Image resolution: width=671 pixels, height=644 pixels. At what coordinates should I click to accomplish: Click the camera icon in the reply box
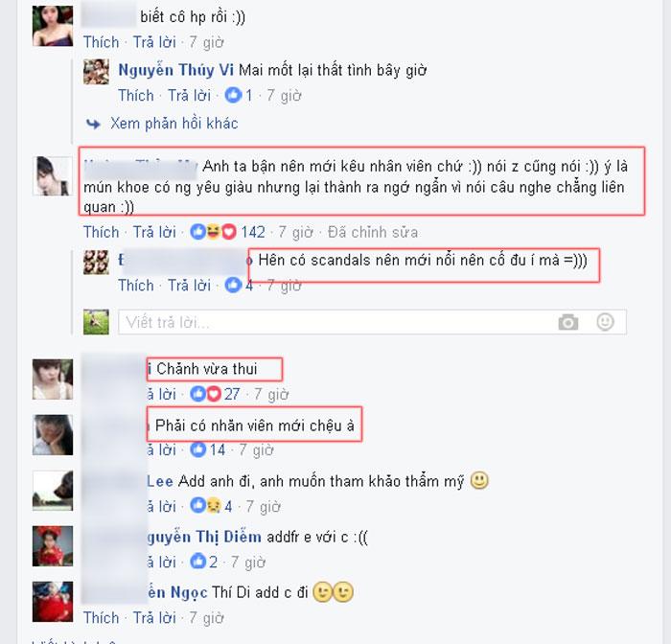(567, 322)
